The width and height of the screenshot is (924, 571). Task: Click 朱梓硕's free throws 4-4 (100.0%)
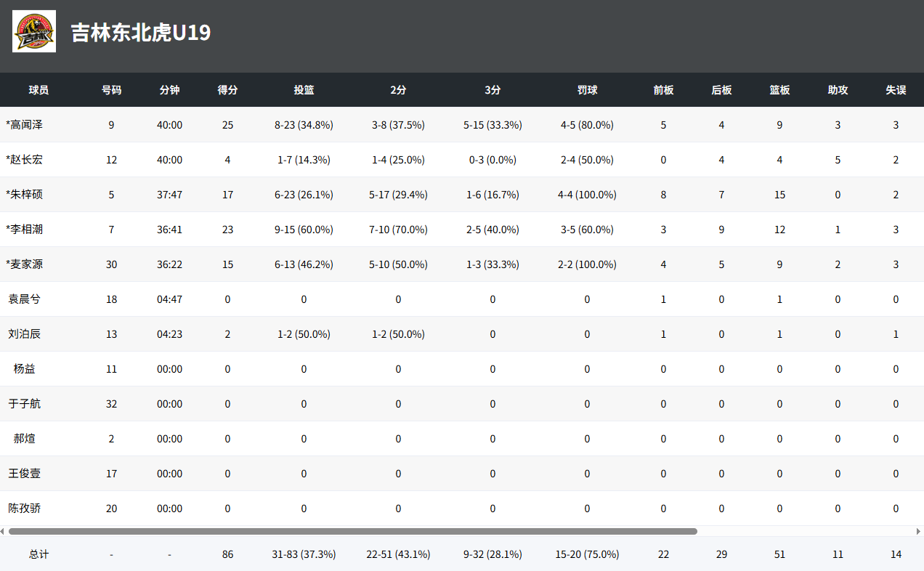[x=587, y=195]
